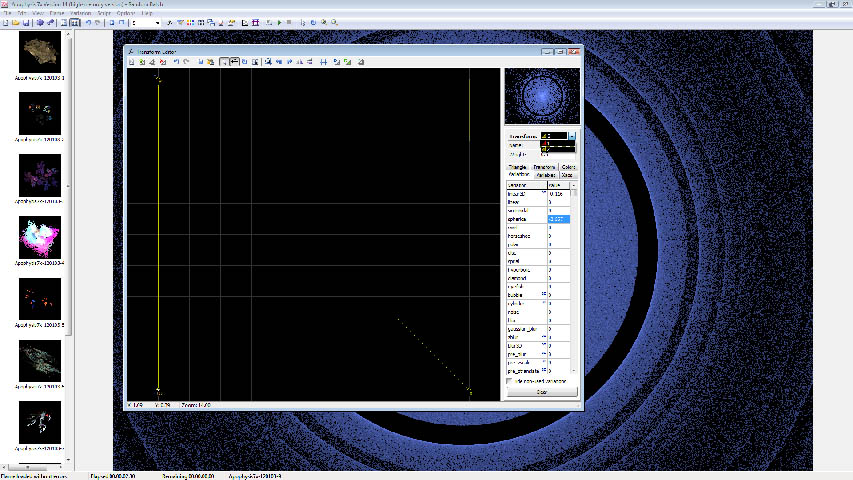Open the Variation menu
853x480 pixels.
81,13
